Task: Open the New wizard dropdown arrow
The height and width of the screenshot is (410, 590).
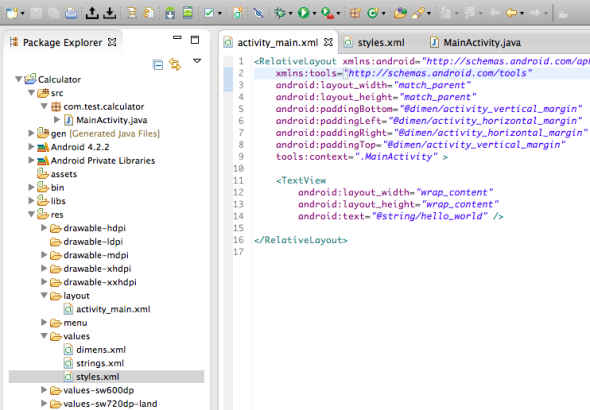Action: [23, 14]
